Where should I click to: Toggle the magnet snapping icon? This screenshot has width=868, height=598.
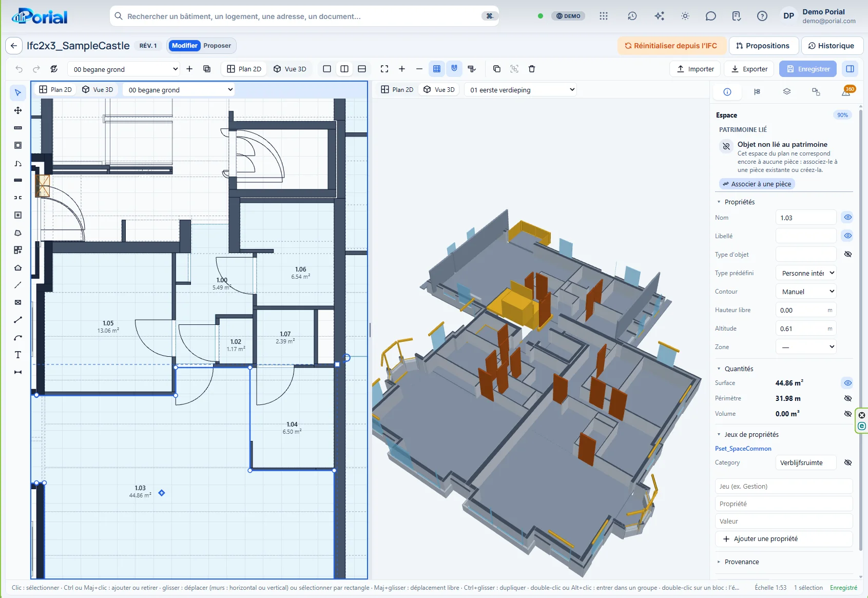454,69
